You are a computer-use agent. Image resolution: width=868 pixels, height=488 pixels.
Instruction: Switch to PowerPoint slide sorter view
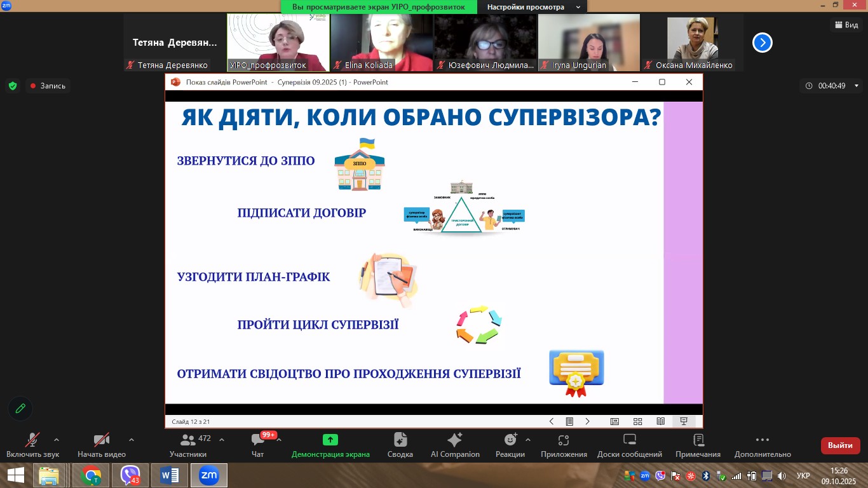[x=637, y=421]
